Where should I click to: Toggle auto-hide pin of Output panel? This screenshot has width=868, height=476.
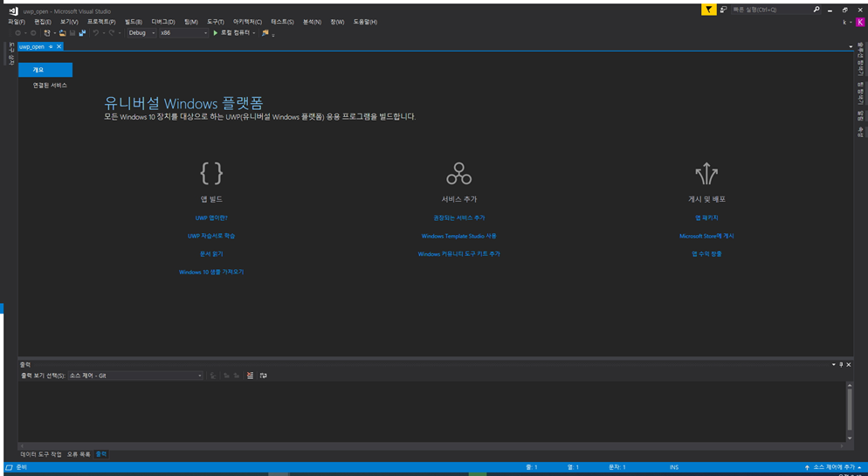(x=841, y=365)
